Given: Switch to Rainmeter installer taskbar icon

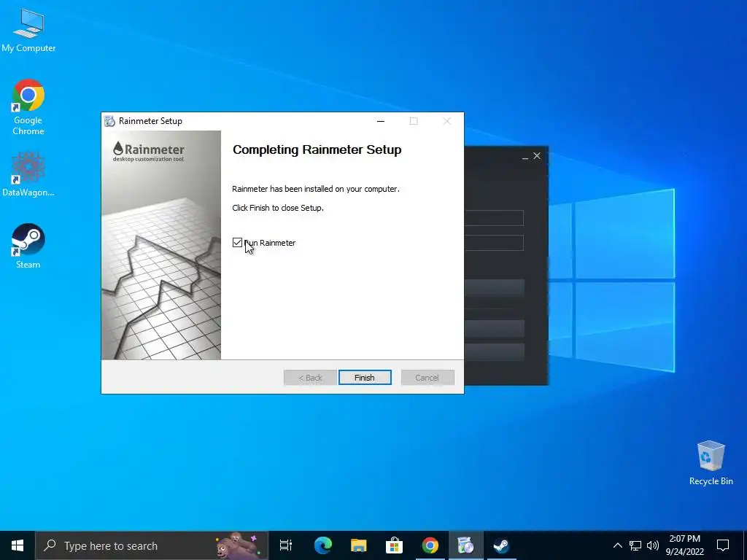Looking at the screenshot, I should coord(466,545).
